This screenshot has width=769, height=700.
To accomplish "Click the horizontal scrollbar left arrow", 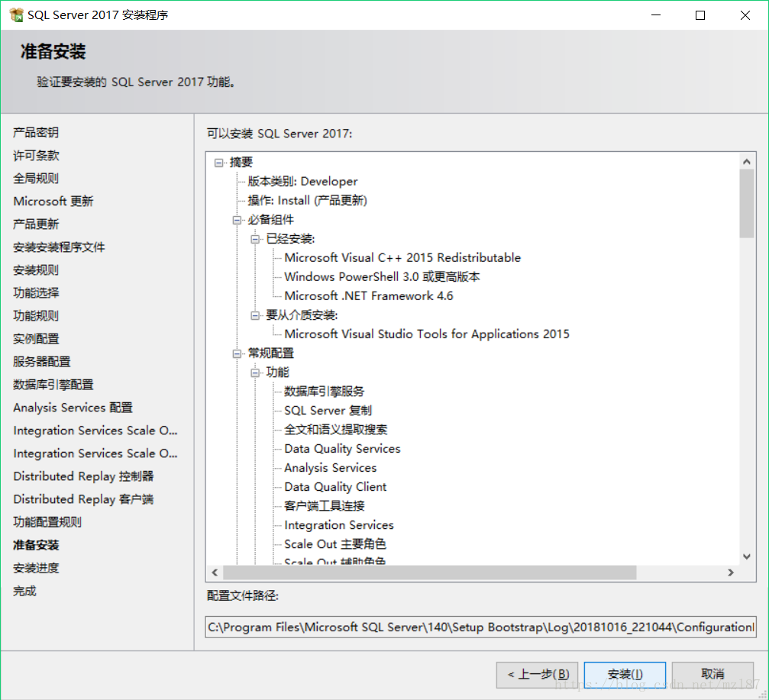I will coord(215,572).
